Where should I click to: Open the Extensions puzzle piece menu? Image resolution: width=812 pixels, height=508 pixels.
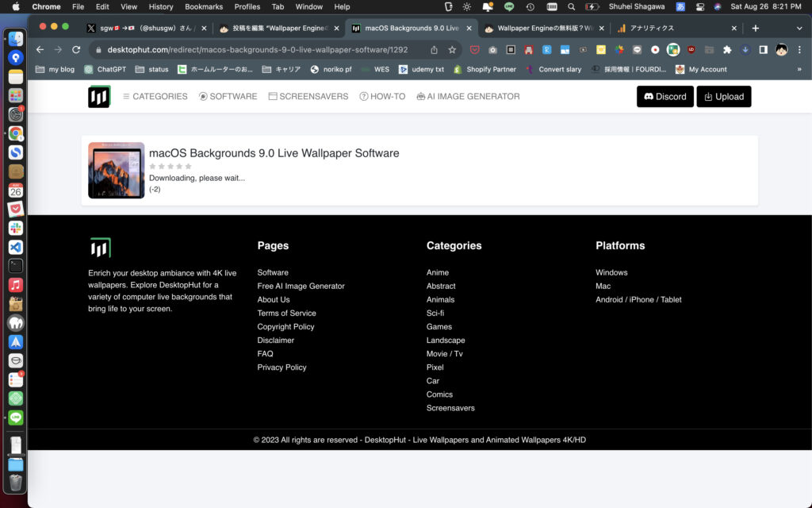[x=728, y=50]
